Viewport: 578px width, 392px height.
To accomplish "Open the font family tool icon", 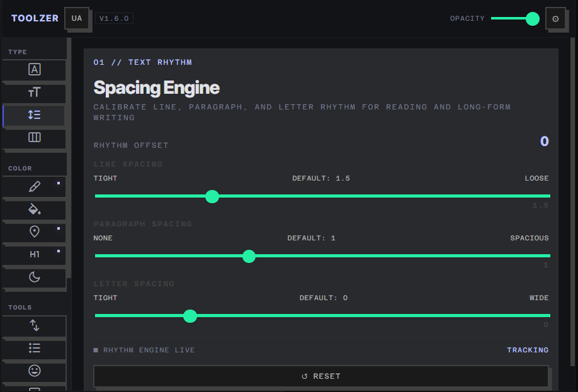I will [34, 70].
